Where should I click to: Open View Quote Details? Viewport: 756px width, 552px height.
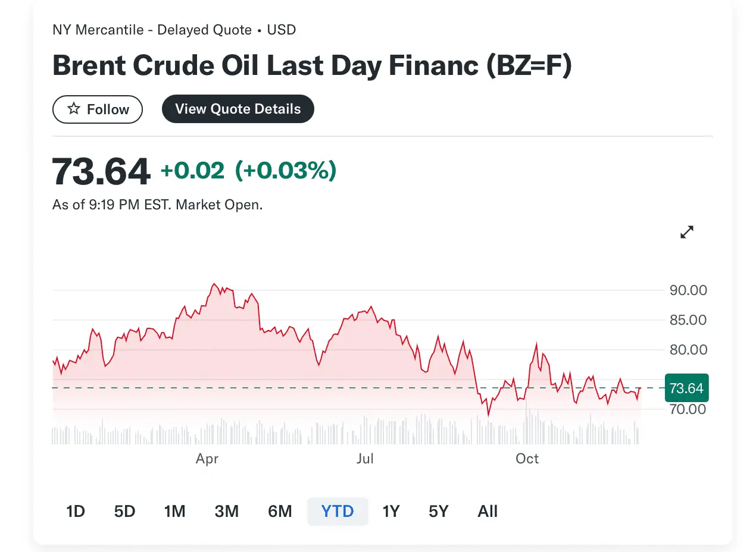[238, 109]
